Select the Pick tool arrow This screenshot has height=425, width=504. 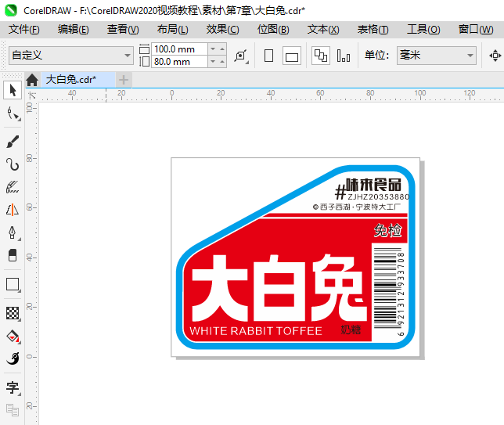pyautogui.click(x=13, y=90)
